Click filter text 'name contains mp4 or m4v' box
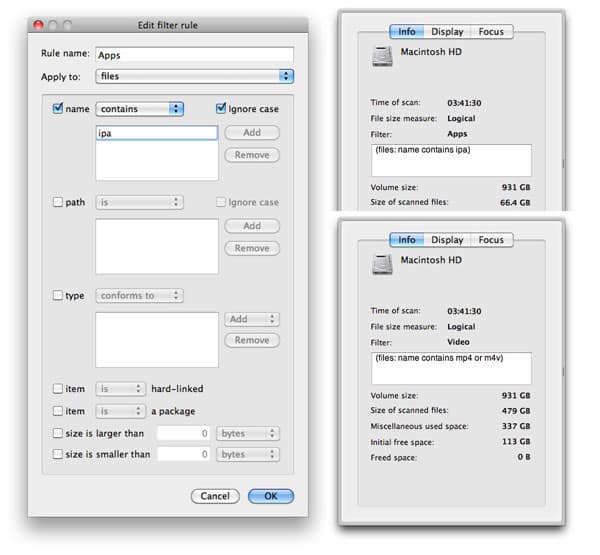Viewport: 600px width, 555px height. coord(451,368)
